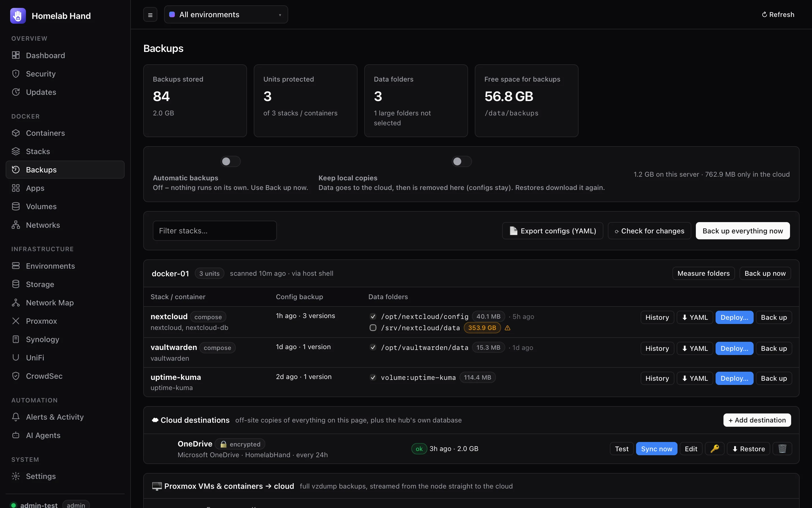Click the Alerts & Activity bell icon
The height and width of the screenshot is (508, 812).
pyautogui.click(x=16, y=417)
